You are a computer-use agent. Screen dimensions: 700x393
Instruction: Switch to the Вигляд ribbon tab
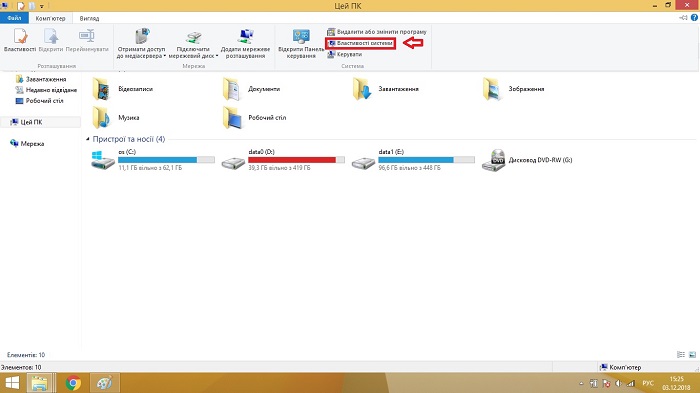click(x=89, y=18)
